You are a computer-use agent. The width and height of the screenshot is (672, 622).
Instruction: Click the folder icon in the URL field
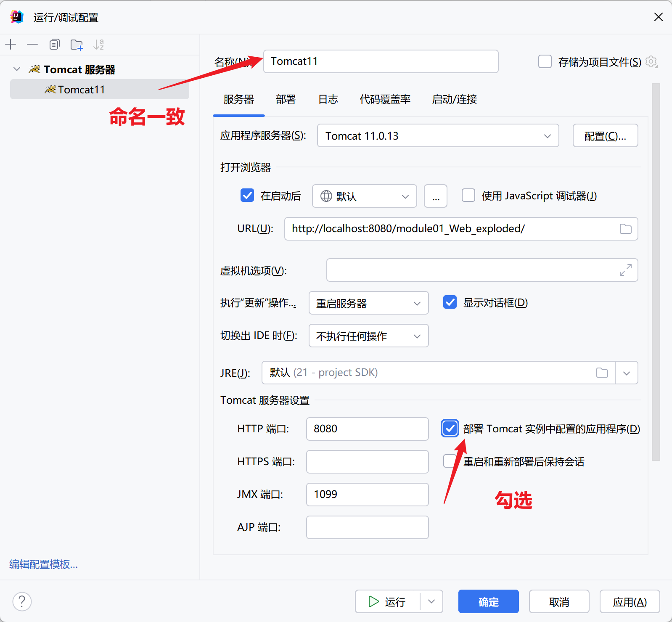point(626,229)
